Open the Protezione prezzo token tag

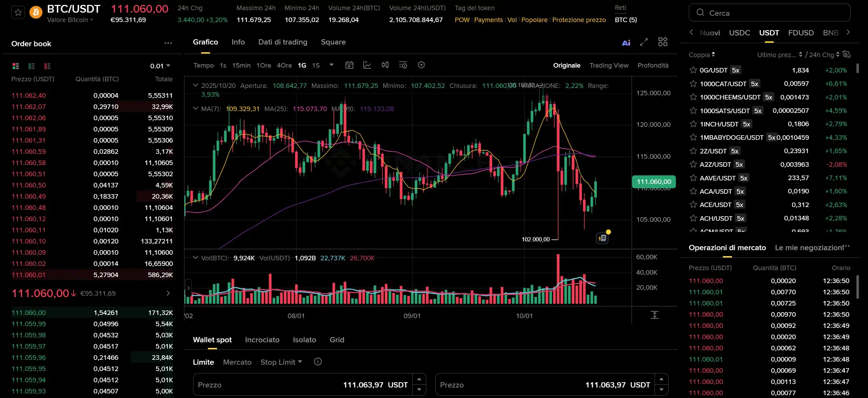tap(579, 20)
